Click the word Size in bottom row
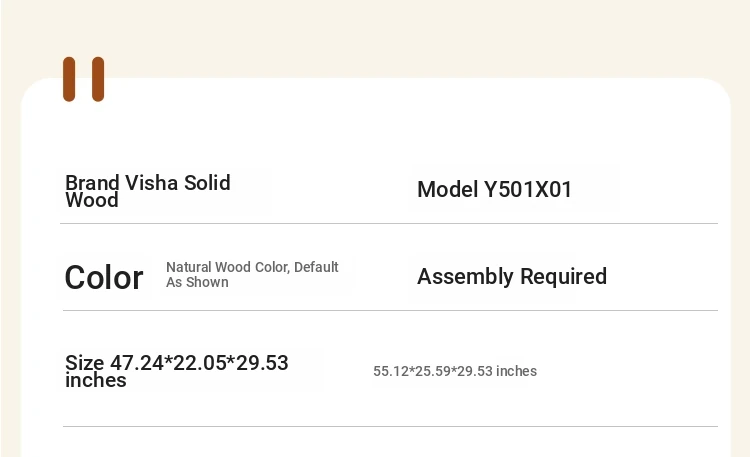Image resolution: width=750 pixels, height=457 pixels. click(x=85, y=363)
